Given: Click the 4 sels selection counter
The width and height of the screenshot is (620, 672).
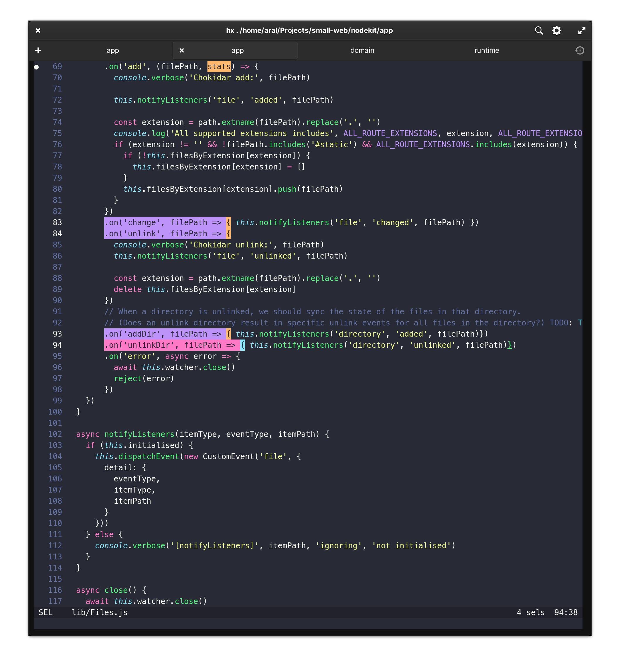Looking at the screenshot, I should (x=531, y=612).
